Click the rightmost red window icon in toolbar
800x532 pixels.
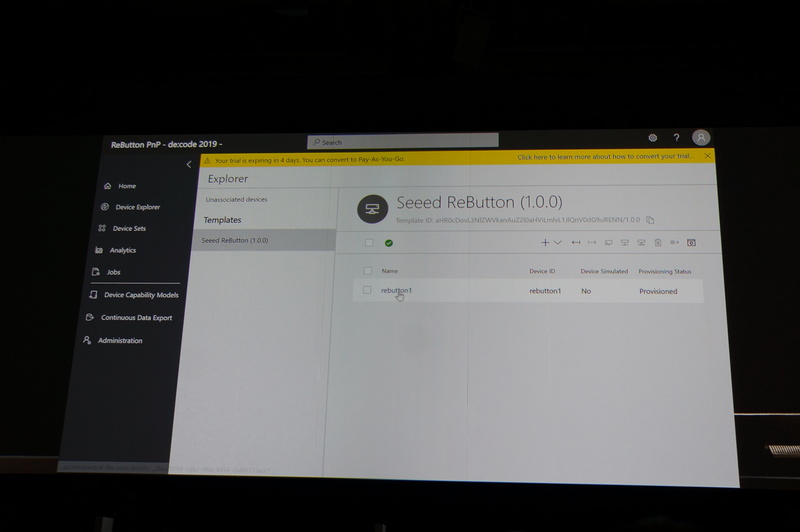[x=691, y=243]
